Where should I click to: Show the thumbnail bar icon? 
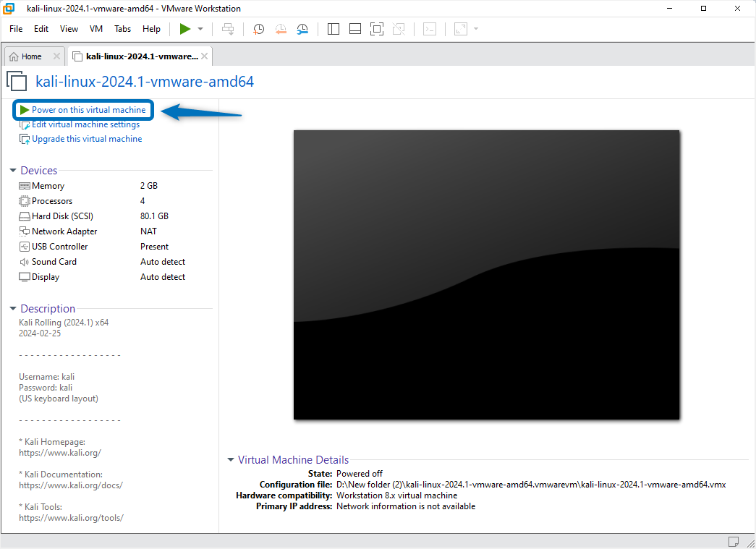click(x=354, y=29)
